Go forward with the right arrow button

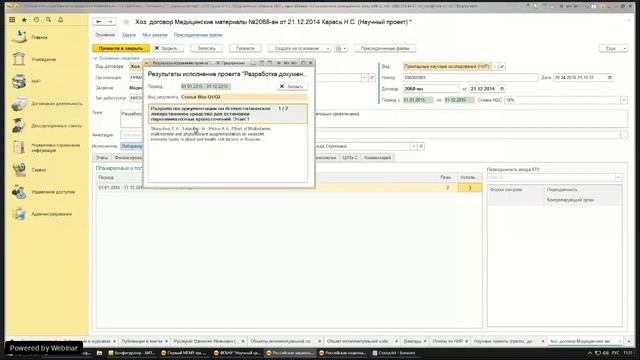coord(110,22)
